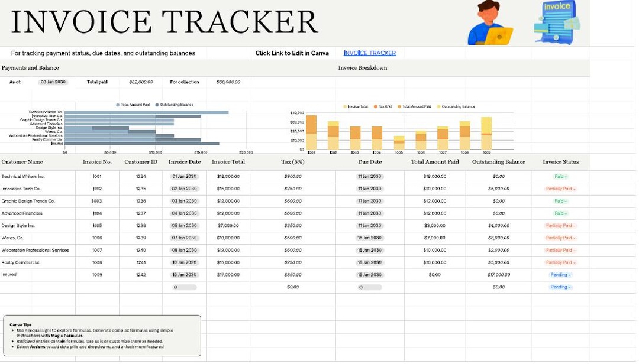Viewport: 639px width, 364px height.
Task: Click the INVOICE TRACKER main title
Action: [164, 22]
